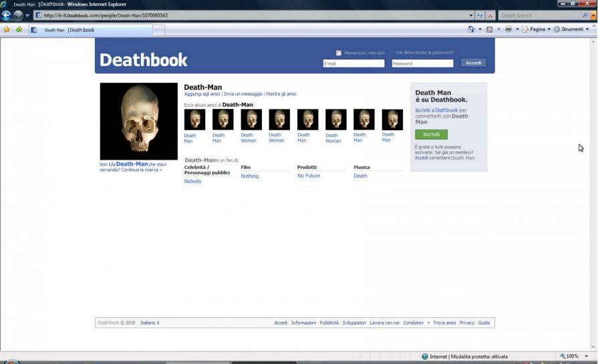Click the zoom magnifier icon in the status bar
The image size is (598, 364).
[x=563, y=356]
